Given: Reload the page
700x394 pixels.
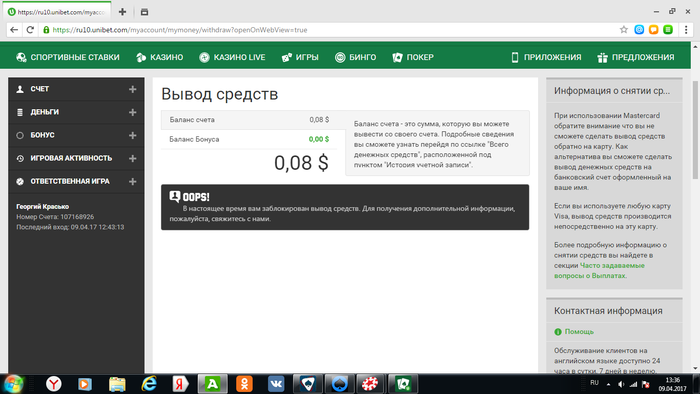Looking at the screenshot, I should point(30,30).
